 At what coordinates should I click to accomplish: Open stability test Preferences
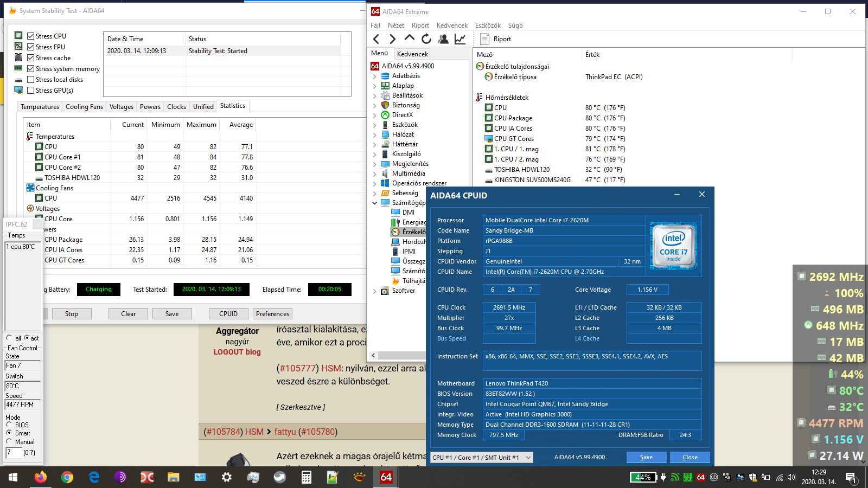[x=272, y=314]
